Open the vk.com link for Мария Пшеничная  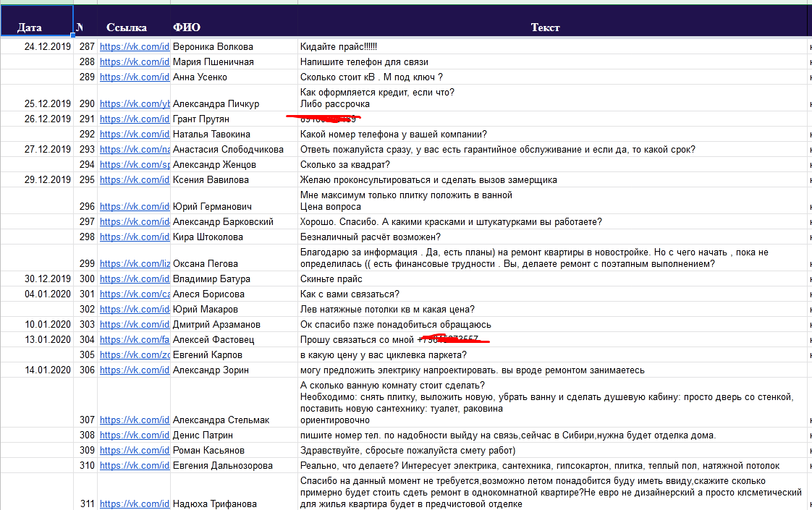tap(135, 61)
